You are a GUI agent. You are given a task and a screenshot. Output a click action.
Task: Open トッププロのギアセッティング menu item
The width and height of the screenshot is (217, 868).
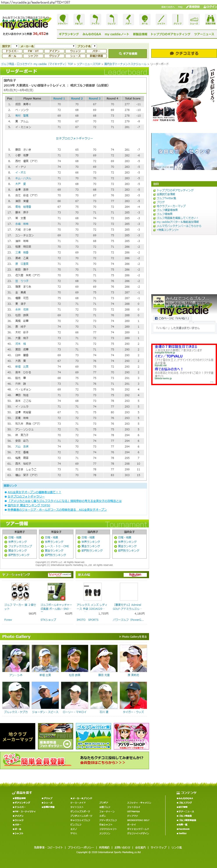coord(170,34)
